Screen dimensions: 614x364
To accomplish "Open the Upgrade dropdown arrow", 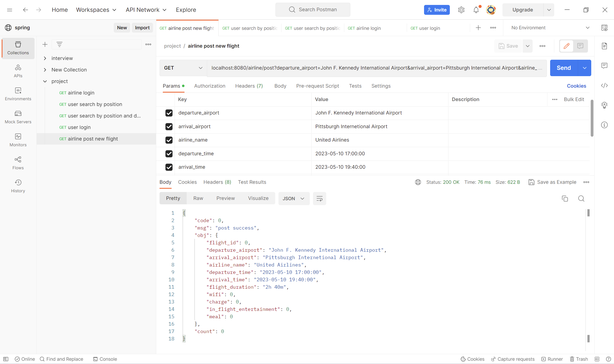I will [x=549, y=10].
